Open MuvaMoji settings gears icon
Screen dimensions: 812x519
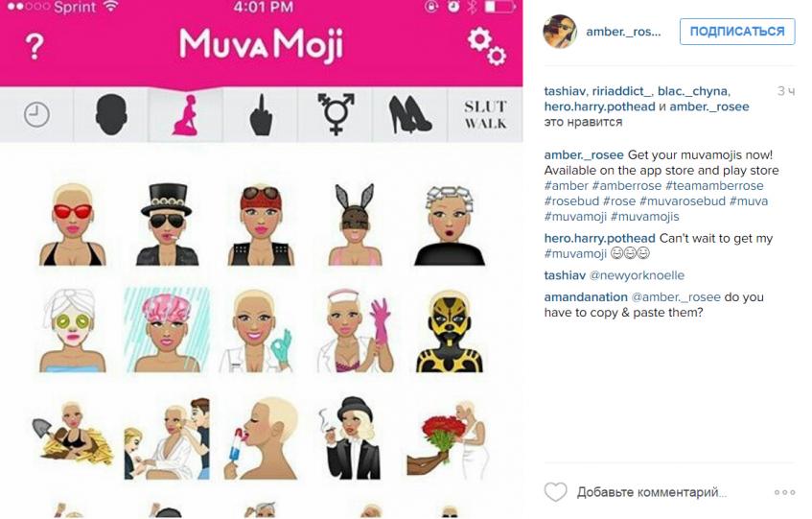click(487, 47)
